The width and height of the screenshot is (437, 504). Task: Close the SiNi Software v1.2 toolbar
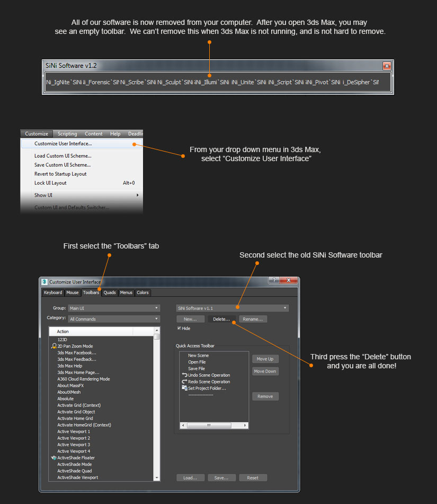click(x=387, y=66)
